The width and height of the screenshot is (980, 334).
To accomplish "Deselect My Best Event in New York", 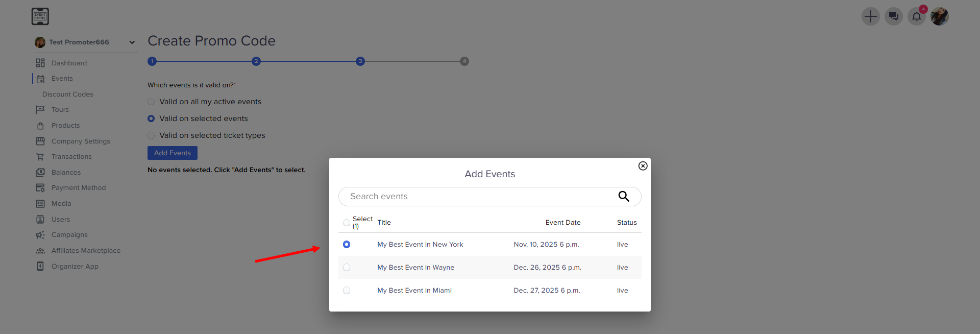I will coord(347,245).
